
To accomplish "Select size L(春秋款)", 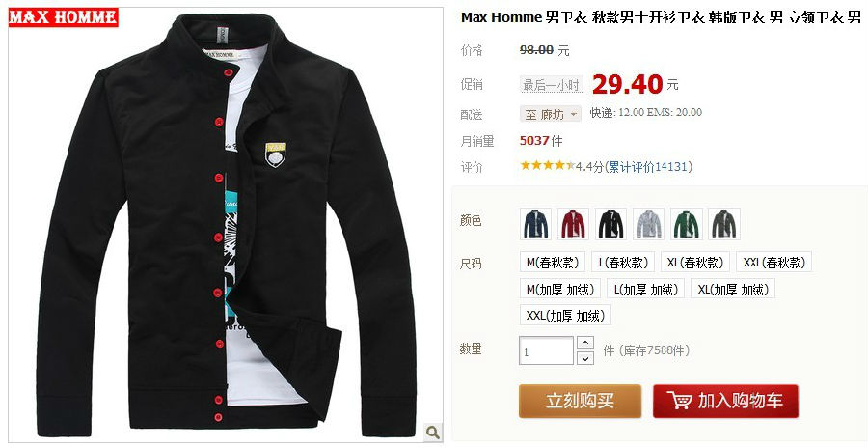I will click(x=623, y=263).
